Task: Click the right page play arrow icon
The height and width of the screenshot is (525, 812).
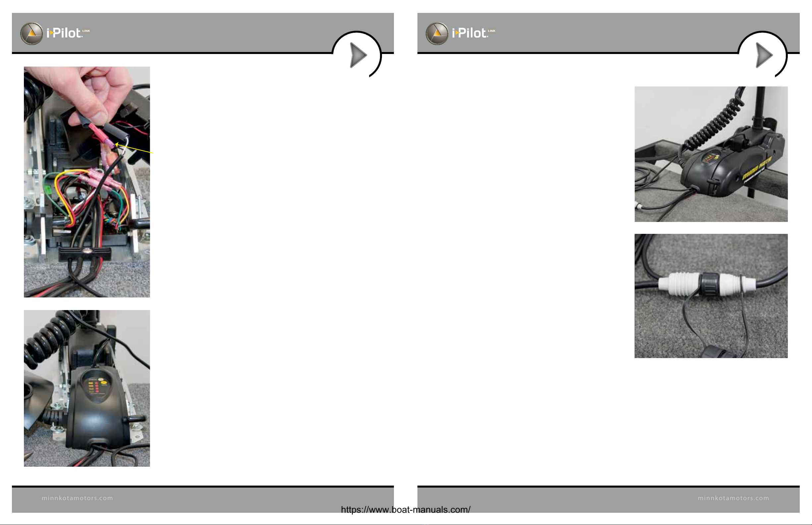Action: 764,55
